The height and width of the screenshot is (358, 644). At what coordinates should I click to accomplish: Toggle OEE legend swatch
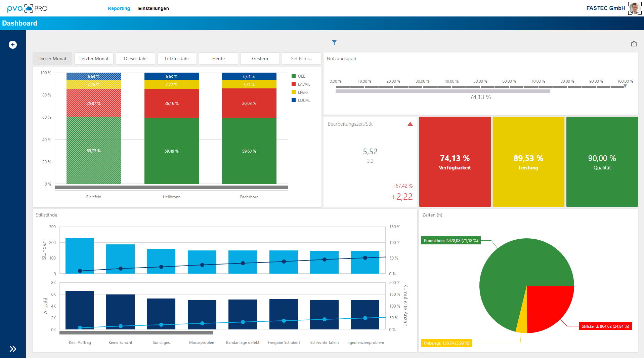pos(294,76)
